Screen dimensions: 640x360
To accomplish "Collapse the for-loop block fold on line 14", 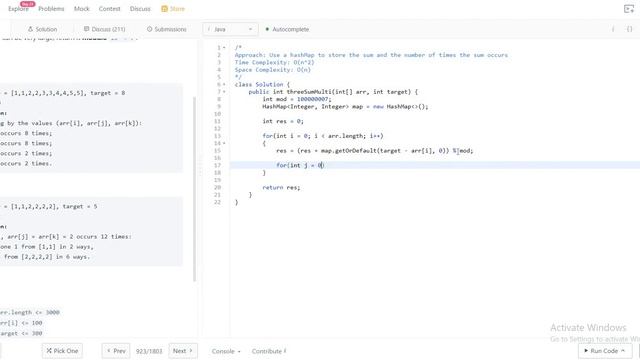I will 224,143.
